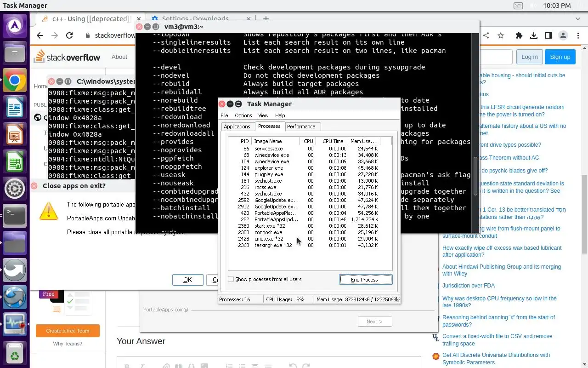Open LibreOffice Impress from the dock

pyautogui.click(x=15, y=135)
